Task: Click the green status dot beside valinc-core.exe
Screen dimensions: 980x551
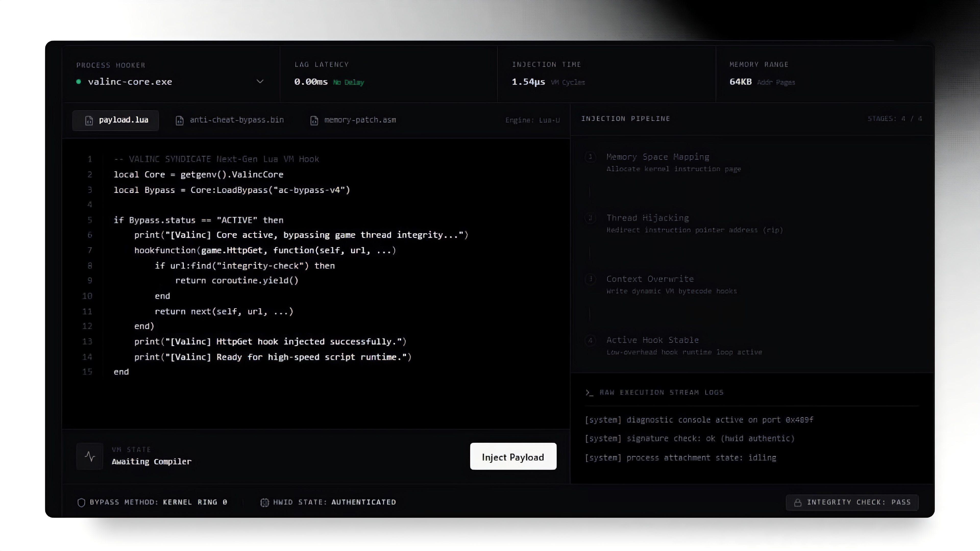Action: [79, 82]
